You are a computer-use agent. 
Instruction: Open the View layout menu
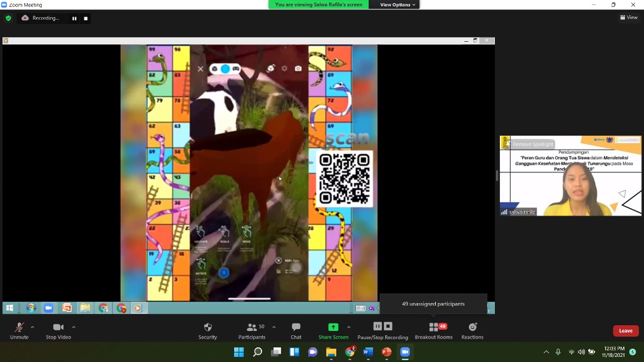(x=629, y=18)
